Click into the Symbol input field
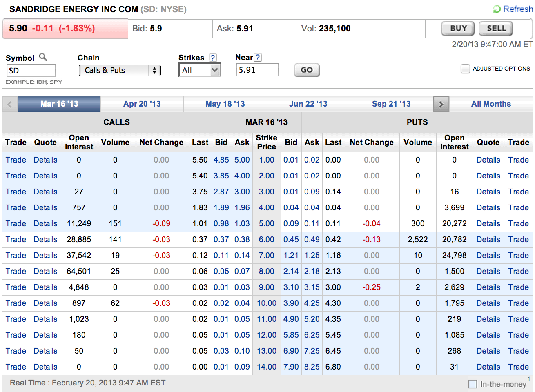The width and height of the screenshot is (535, 392). pos(31,71)
